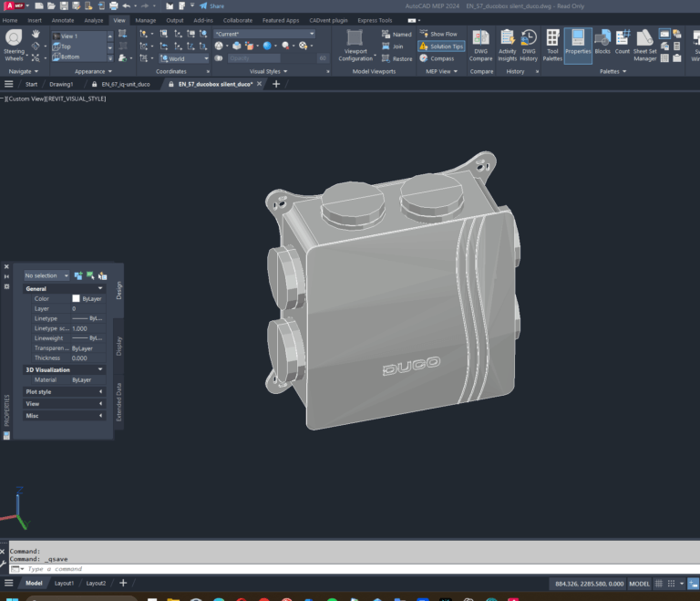Open Tool Palettes
This screenshot has height=601, width=700.
point(552,46)
